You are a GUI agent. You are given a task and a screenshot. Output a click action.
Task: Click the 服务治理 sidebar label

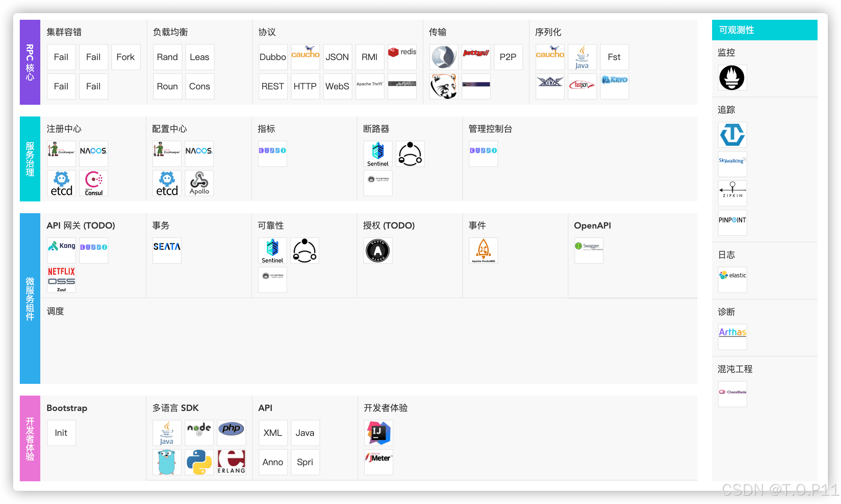tap(30, 159)
